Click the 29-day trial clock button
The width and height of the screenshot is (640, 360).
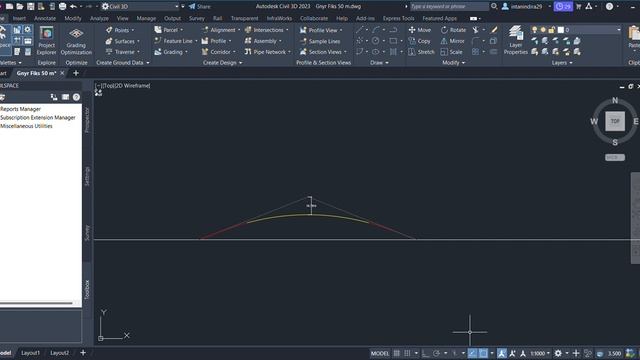(x=563, y=7)
